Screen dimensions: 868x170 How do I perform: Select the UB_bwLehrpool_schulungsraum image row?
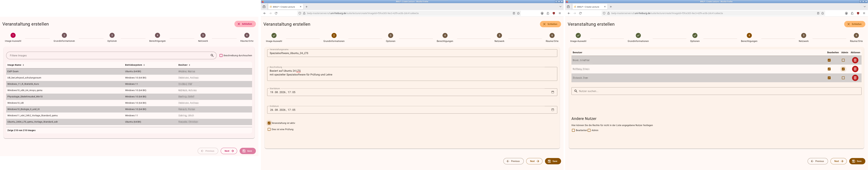click(x=129, y=78)
